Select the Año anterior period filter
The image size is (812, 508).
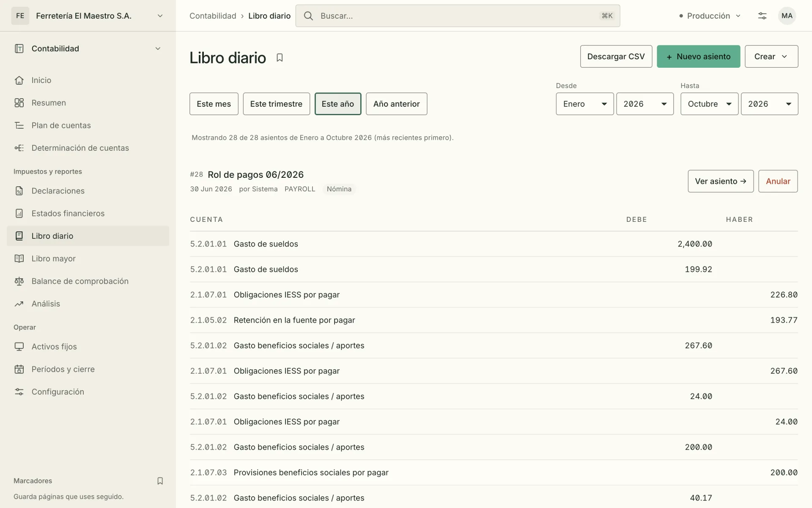click(396, 104)
